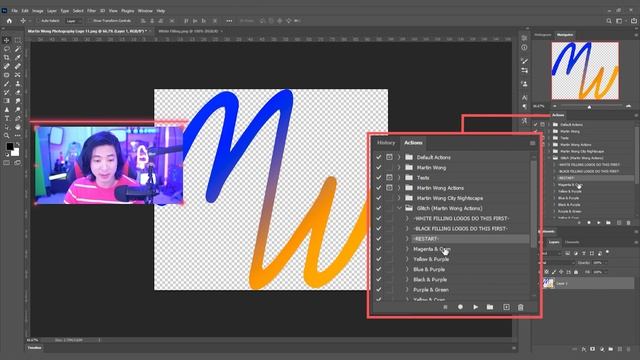Click the Navigator preview thumbnail
Image resolution: width=640 pixels, height=360 pixels.
pyautogui.click(x=585, y=71)
